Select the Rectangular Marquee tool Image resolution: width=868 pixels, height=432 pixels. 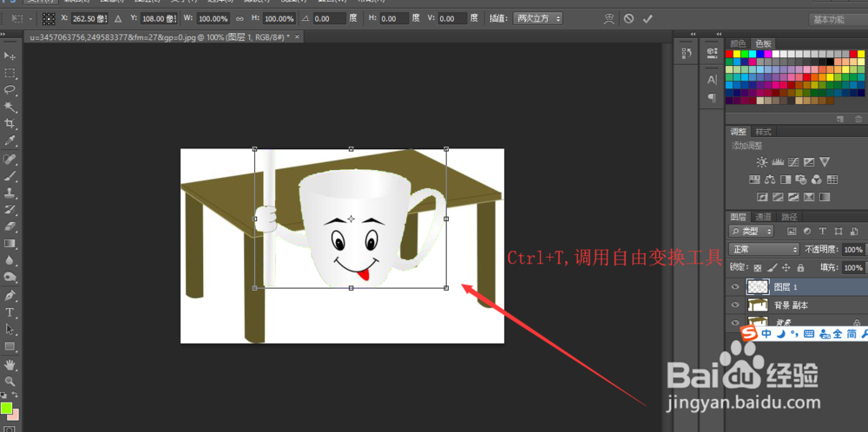pyautogui.click(x=10, y=73)
